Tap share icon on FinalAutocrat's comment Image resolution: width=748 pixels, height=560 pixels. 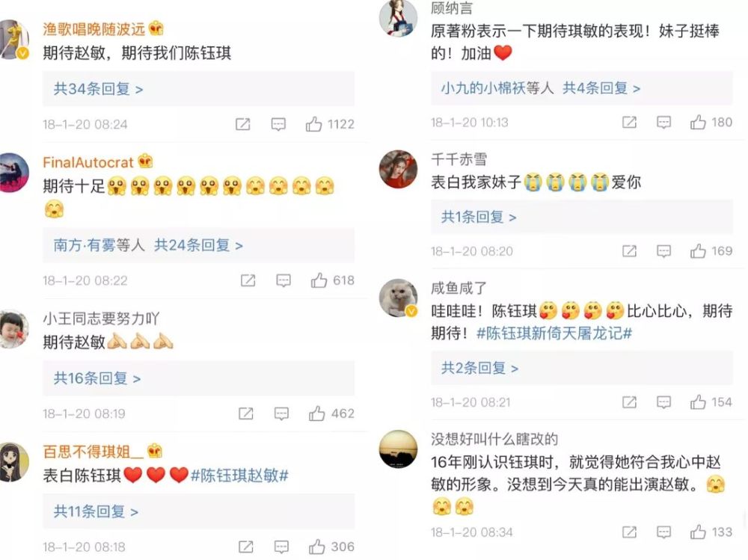[248, 280]
